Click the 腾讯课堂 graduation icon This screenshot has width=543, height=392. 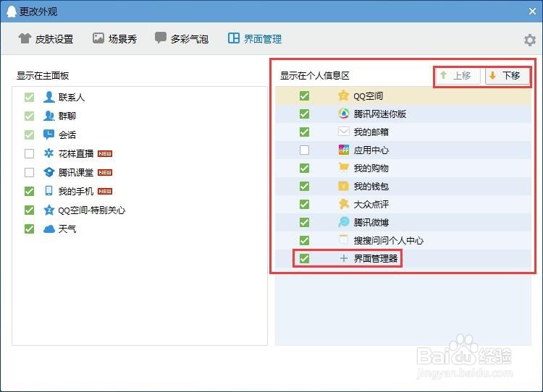pyautogui.click(x=49, y=172)
